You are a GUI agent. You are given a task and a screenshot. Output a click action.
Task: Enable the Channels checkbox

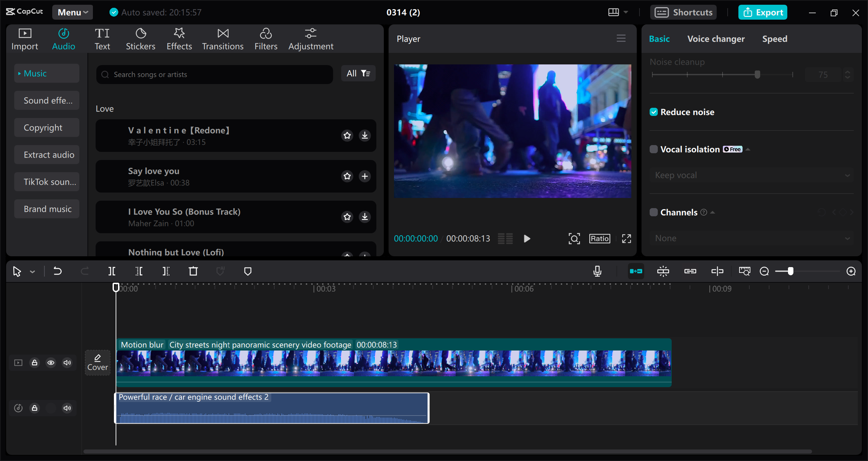point(654,213)
